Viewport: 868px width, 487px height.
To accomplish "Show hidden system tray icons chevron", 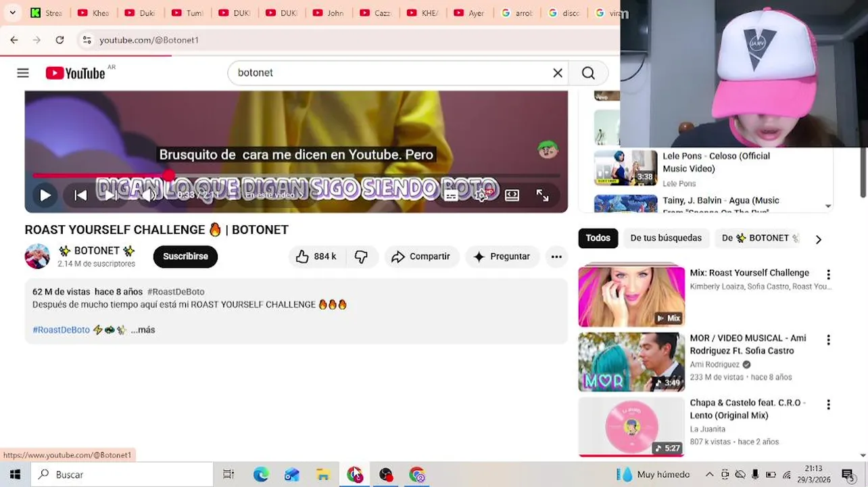I will [x=709, y=475].
